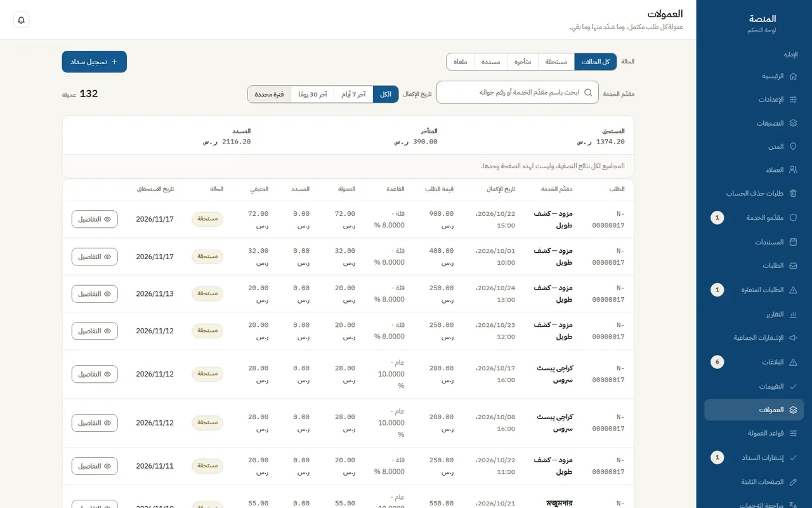Filter by متأخرة status
Screen dimensions: 812x508
click(x=523, y=62)
